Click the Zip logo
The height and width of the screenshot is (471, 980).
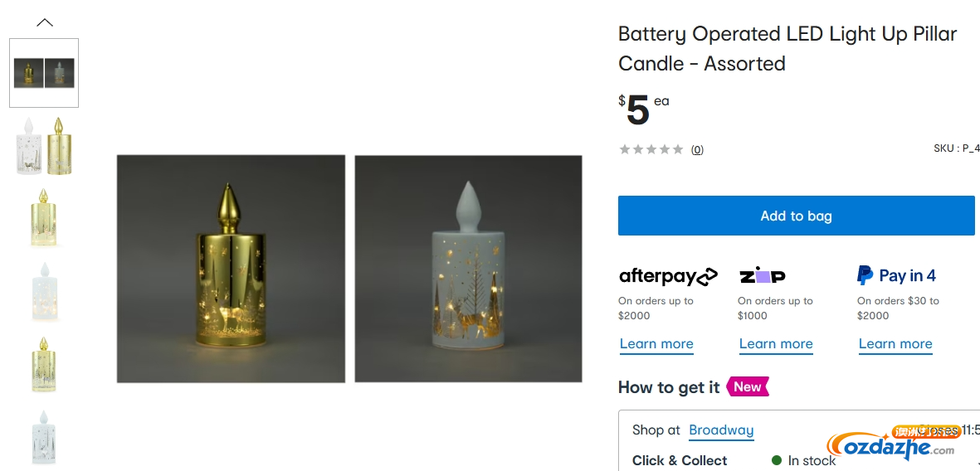[763, 276]
